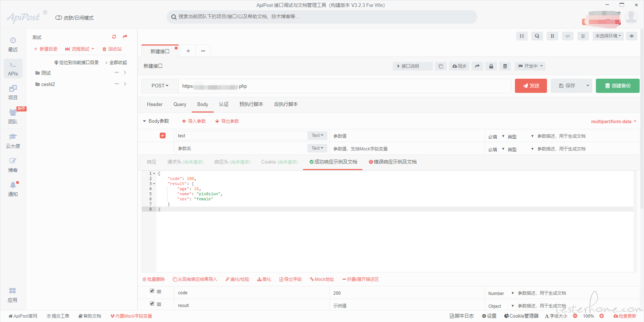Click the 同步 sync button

459,66
